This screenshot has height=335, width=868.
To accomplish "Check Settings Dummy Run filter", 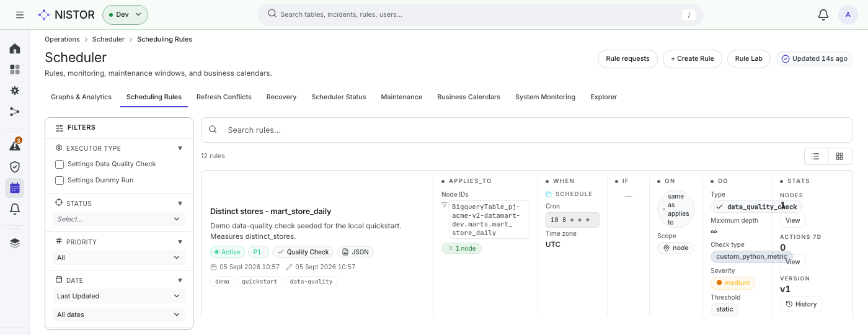I will click(x=60, y=181).
